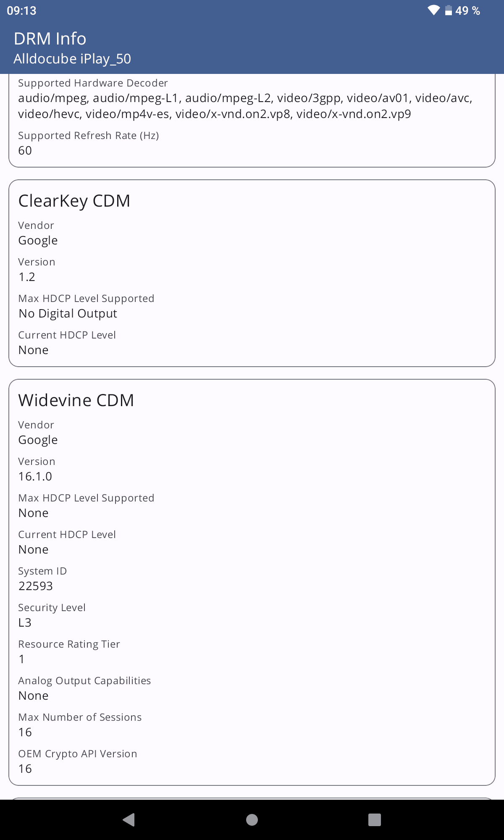
Task: Tap the Alldocube iPlay_50 device subtitle
Action: coord(72,59)
